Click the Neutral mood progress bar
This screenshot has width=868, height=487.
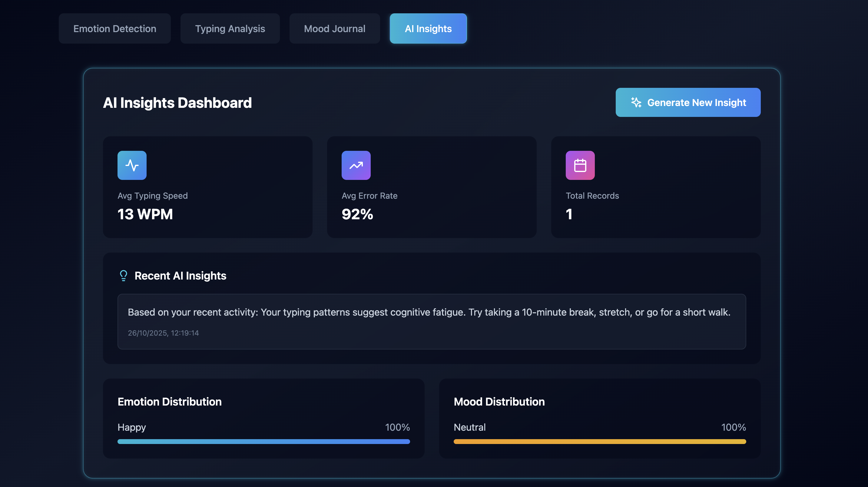point(599,441)
